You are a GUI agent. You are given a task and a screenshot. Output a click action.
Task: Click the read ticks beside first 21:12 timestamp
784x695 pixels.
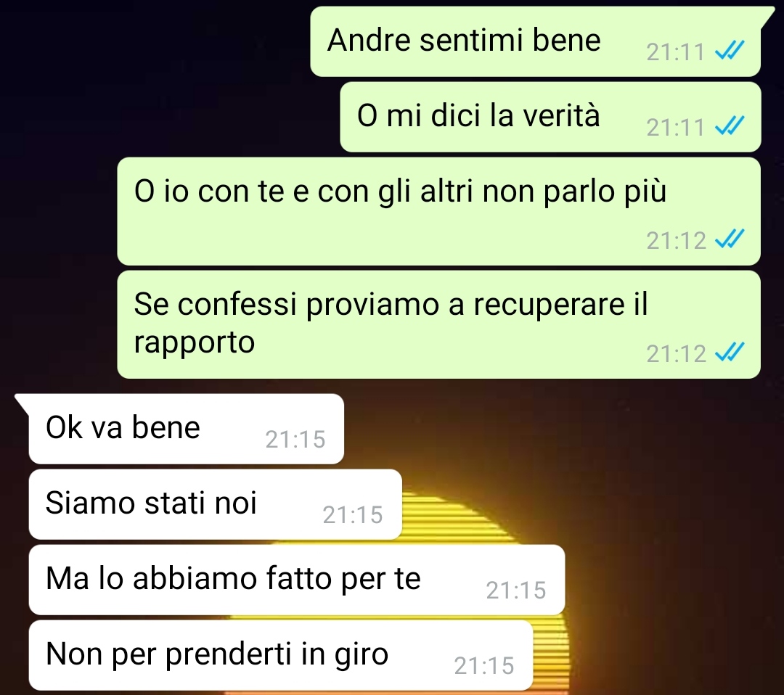pyautogui.click(x=730, y=239)
